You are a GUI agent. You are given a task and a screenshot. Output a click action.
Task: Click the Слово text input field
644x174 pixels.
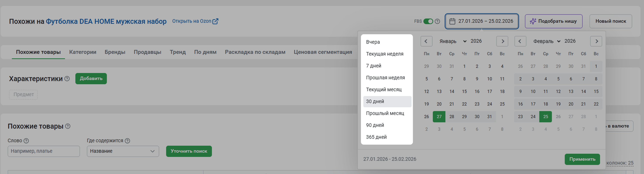coord(44,151)
